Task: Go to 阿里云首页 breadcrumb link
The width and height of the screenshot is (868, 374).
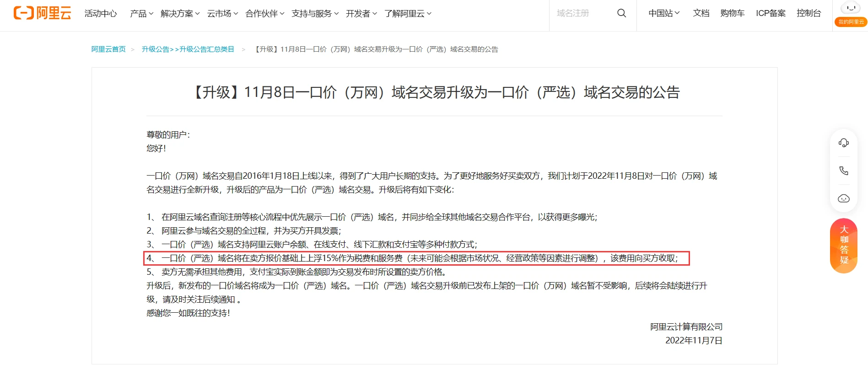Action: pyautogui.click(x=108, y=49)
